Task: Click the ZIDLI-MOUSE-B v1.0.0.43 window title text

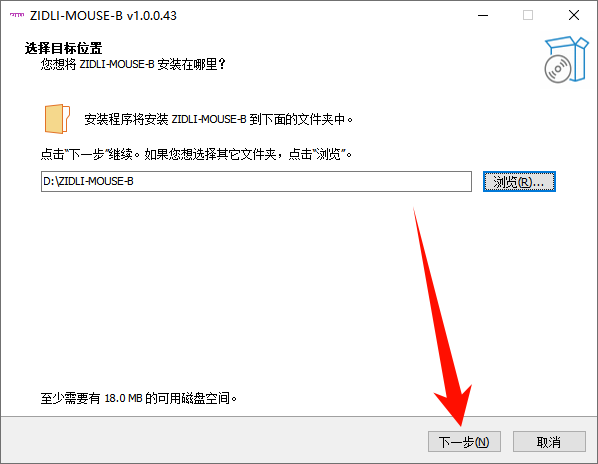Action: [x=103, y=16]
